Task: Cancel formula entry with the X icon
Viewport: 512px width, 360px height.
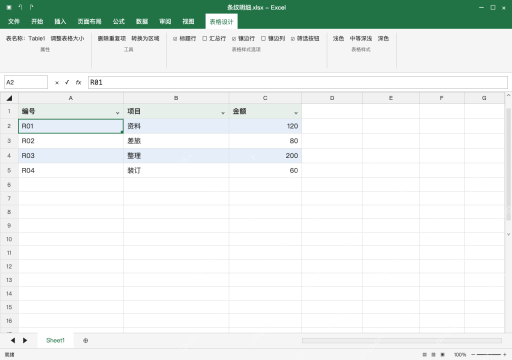Action: (57, 82)
